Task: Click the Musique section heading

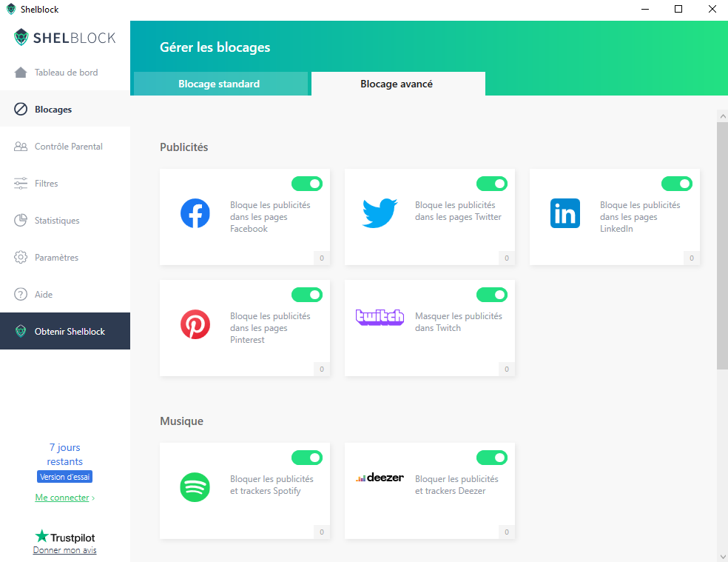Action: pos(181,421)
